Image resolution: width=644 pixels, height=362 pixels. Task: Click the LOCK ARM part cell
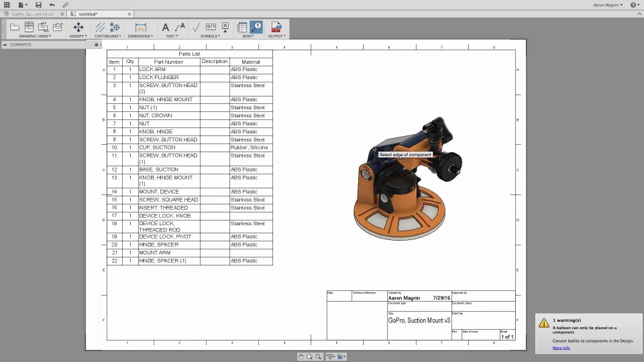[169, 69]
